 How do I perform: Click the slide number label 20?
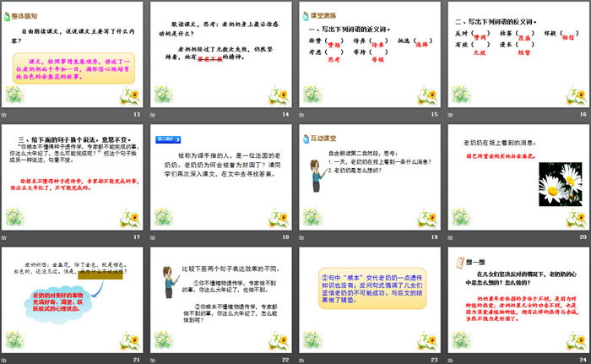583,236
